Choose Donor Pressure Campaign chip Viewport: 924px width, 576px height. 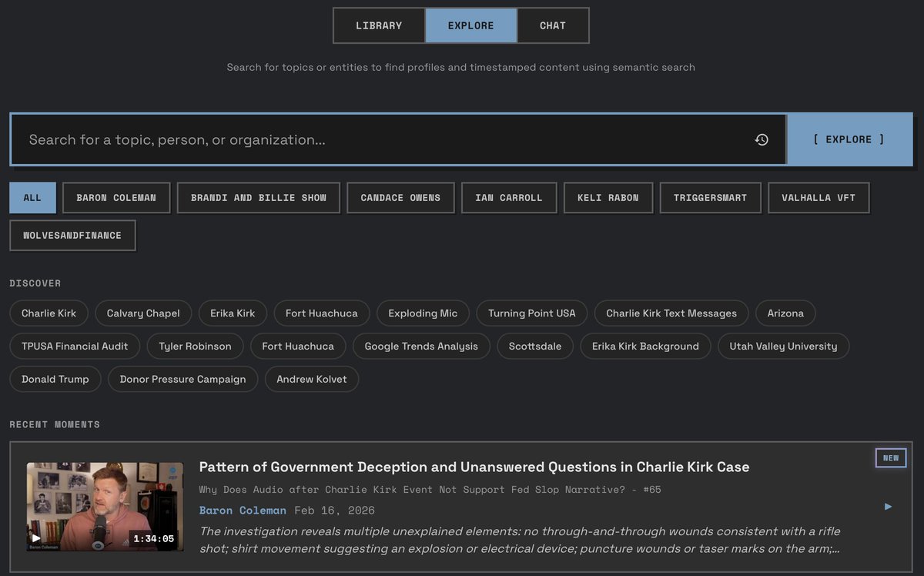pos(183,380)
